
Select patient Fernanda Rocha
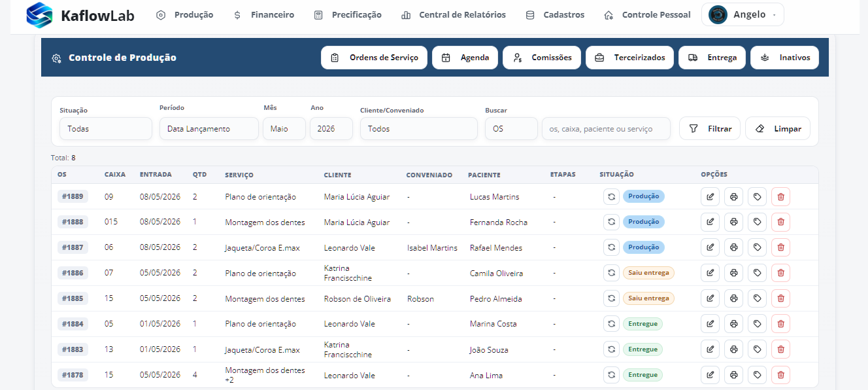point(499,222)
